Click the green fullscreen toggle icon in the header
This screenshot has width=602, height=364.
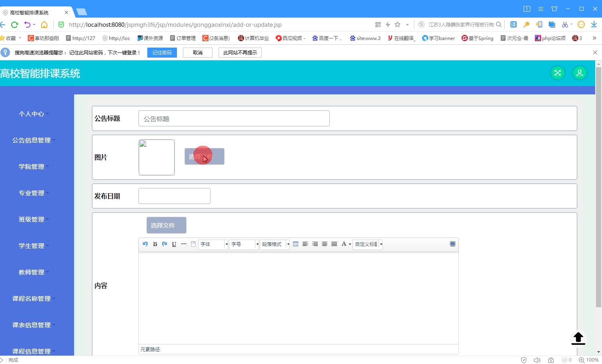558,73
